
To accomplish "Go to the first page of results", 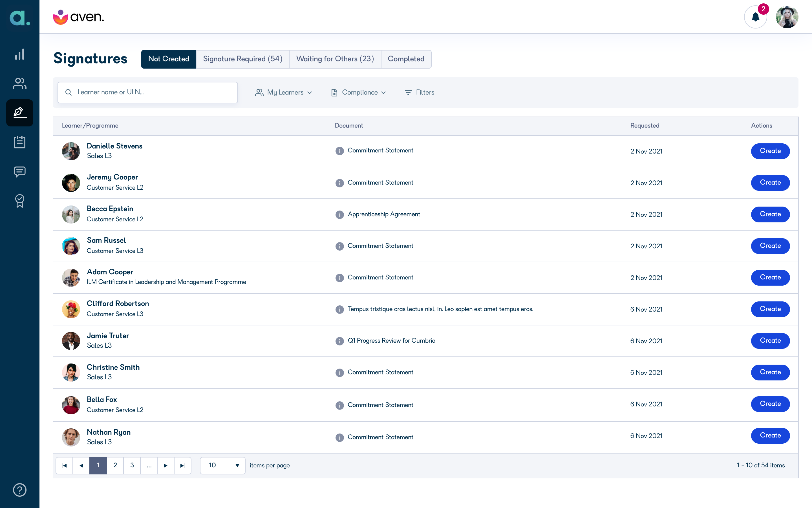I will pos(64,465).
